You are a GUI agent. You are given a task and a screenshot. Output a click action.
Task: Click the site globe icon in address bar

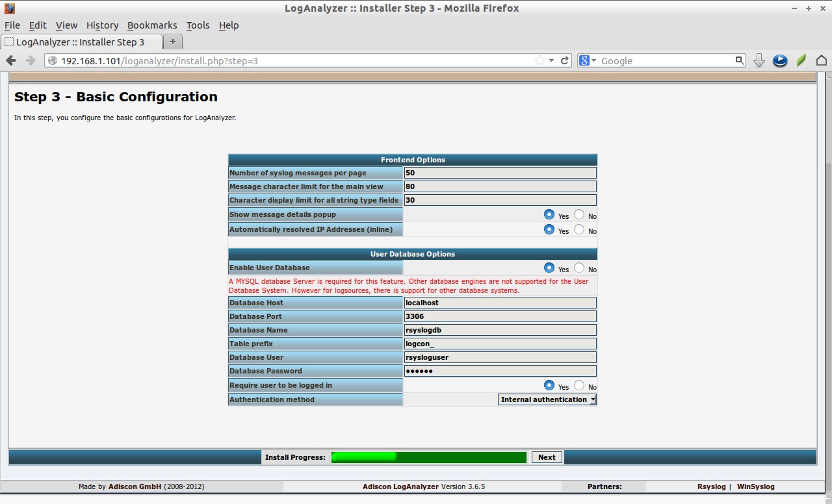pyautogui.click(x=53, y=60)
